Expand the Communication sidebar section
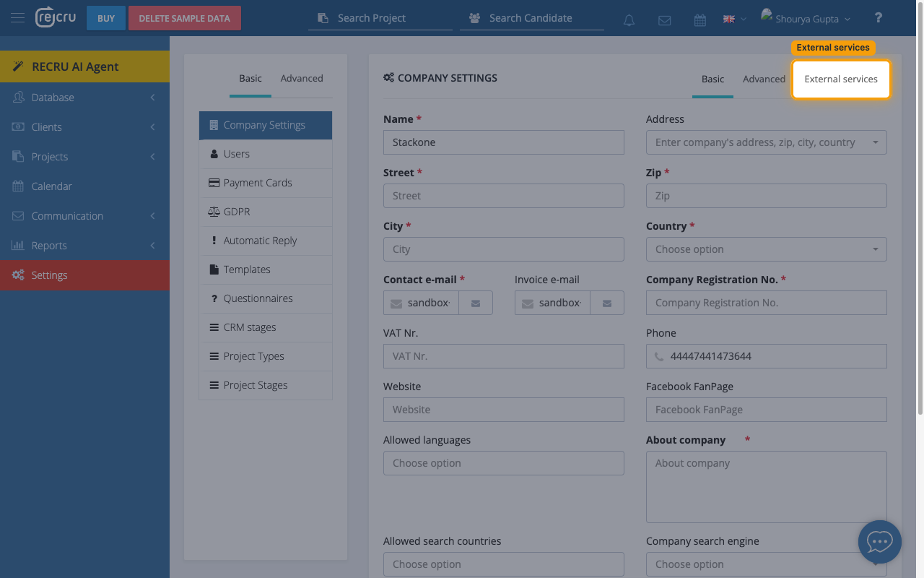Image resolution: width=924 pixels, height=578 pixels. (84, 216)
